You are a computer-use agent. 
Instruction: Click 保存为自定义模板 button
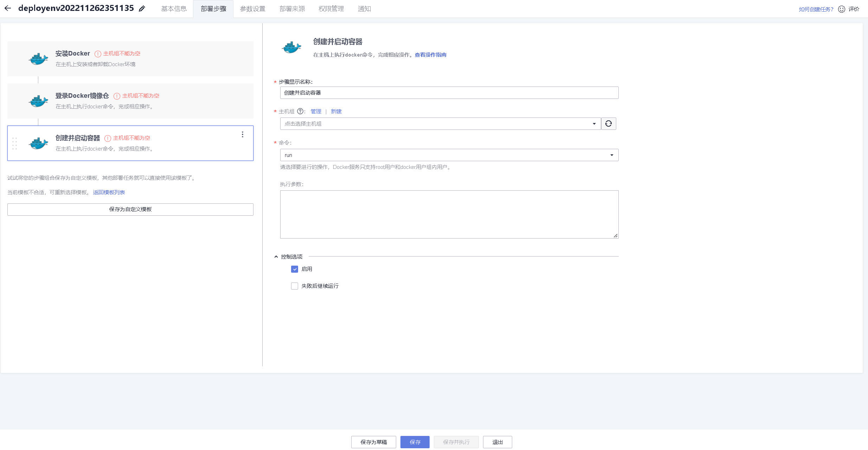(130, 209)
